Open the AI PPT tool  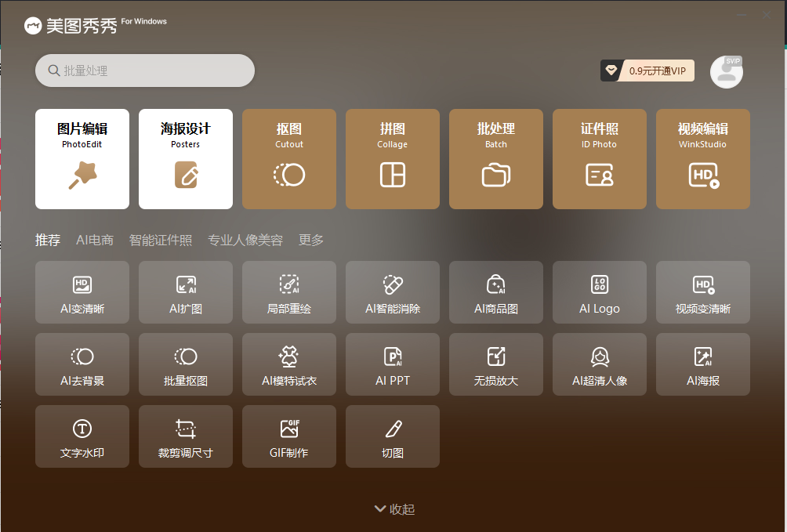393,364
